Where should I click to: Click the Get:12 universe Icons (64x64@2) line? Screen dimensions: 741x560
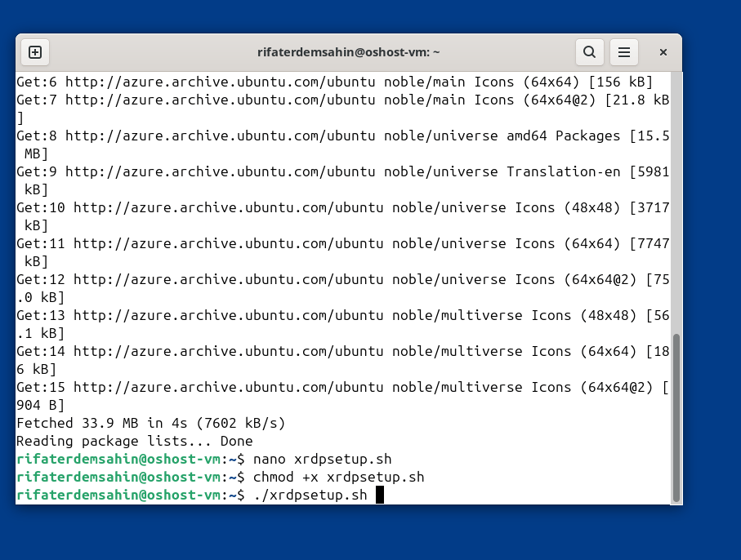click(343, 279)
